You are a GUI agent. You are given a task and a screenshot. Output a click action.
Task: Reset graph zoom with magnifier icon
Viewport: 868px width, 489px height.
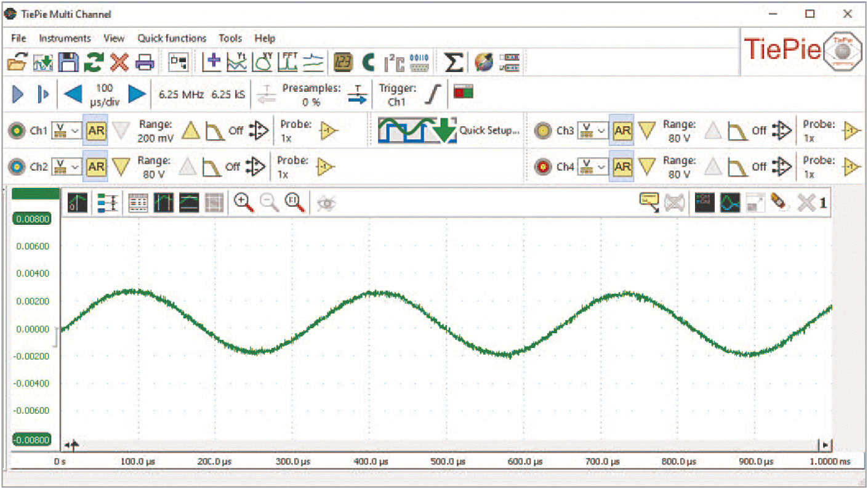point(294,203)
